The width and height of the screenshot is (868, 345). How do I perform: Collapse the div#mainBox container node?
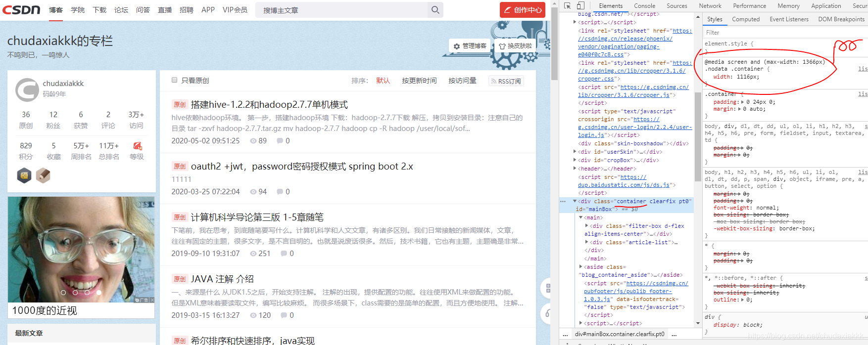click(x=575, y=201)
